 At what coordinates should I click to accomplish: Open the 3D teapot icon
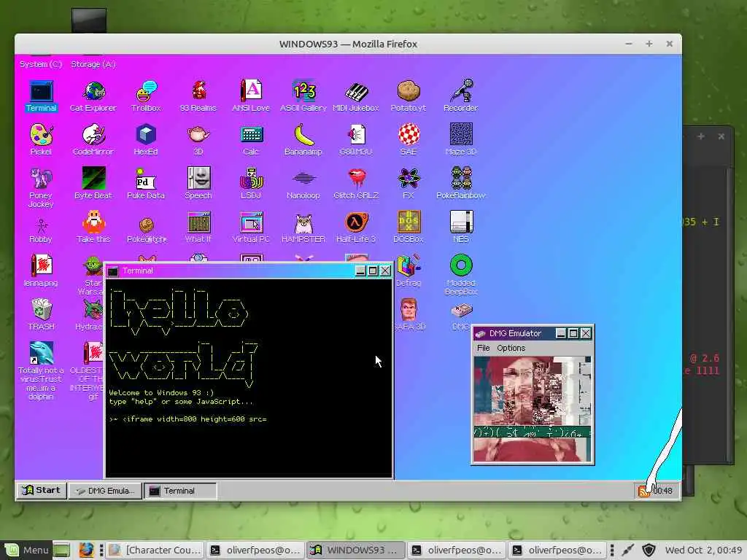click(x=198, y=139)
